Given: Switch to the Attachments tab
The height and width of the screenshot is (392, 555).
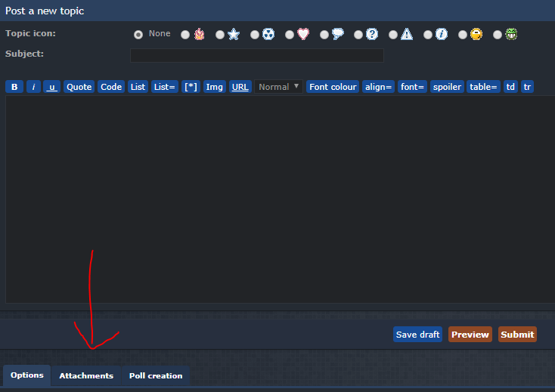Looking at the screenshot, I should (86, 375).
